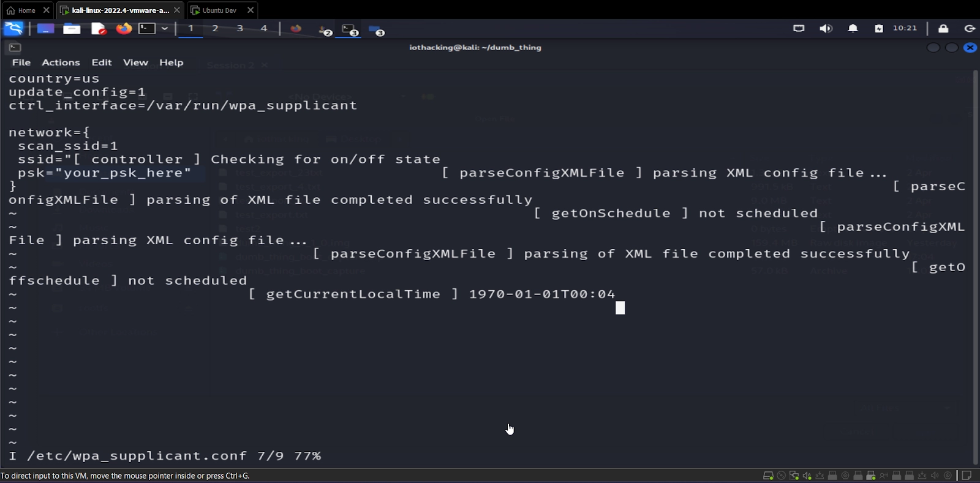Switch to workspace 4
This screenshot has width=980, height=483.
click(x=264, y=28)
